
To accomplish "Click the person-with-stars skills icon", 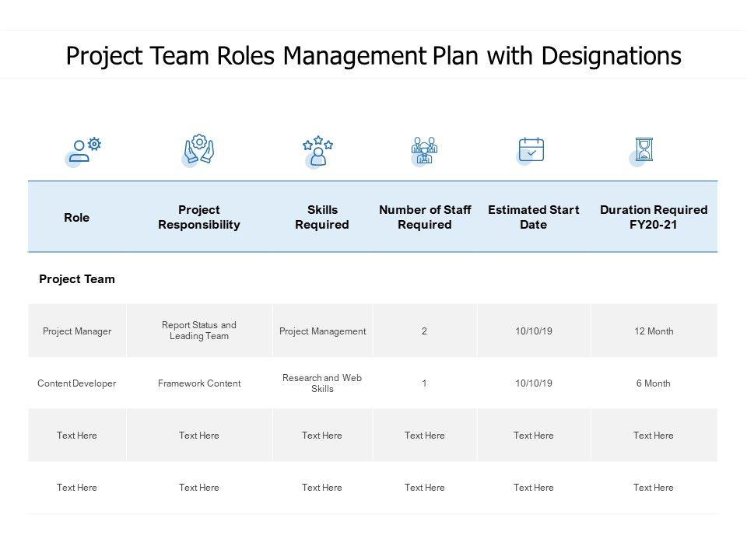I will (x=317, y=151).
